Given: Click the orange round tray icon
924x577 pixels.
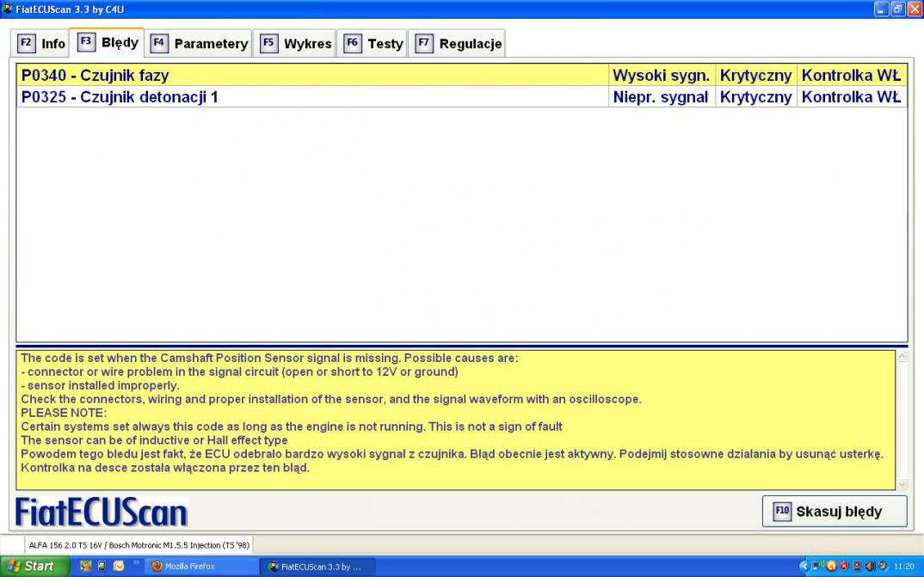Looking at the screenshot, I should click(831, 567).
